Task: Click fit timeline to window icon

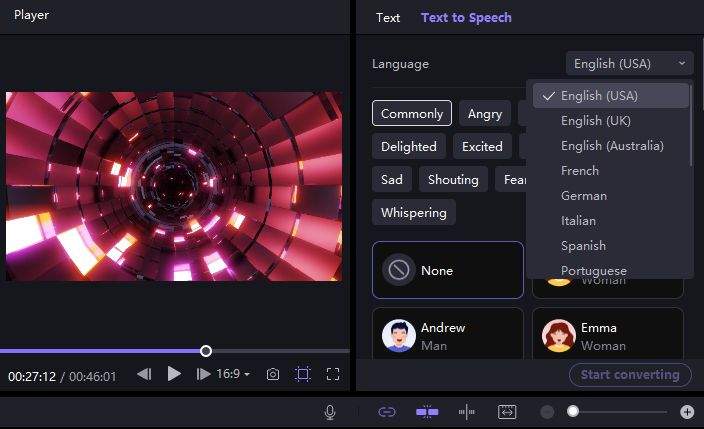Action: click(507, 411)
